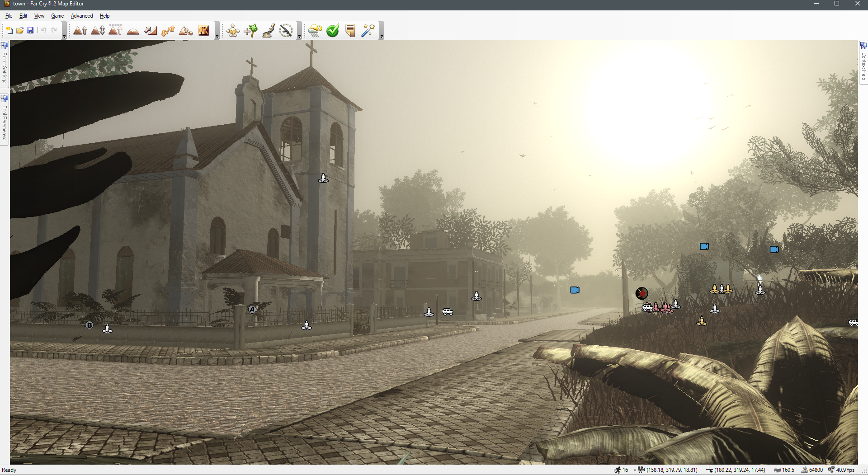The width and height of the screenshot is (868, 475).
Task: Expand the file toolbar overflow arrow
Action: pos(64,36)
